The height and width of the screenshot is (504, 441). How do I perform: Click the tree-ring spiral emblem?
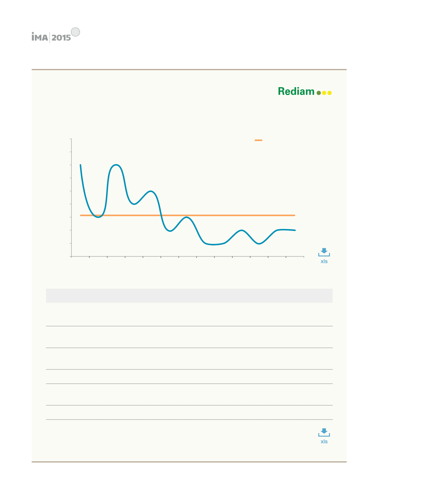tap(75, 32)
